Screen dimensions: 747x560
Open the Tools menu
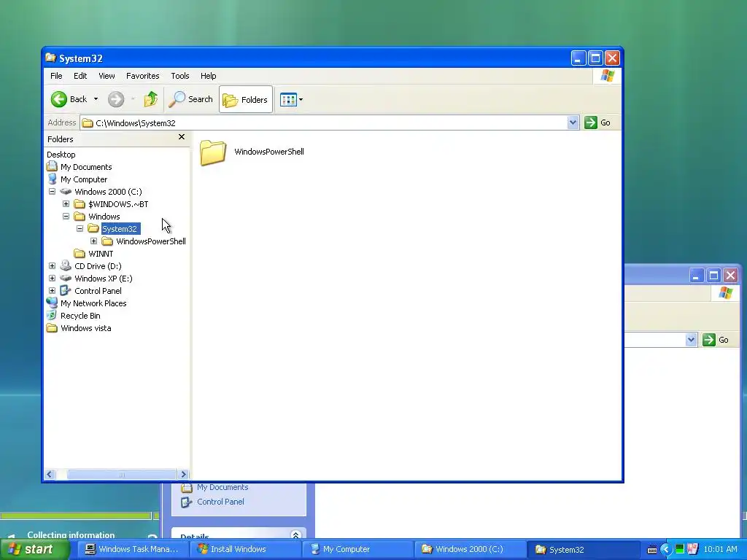pyautogui.click(x=180, y=76)
